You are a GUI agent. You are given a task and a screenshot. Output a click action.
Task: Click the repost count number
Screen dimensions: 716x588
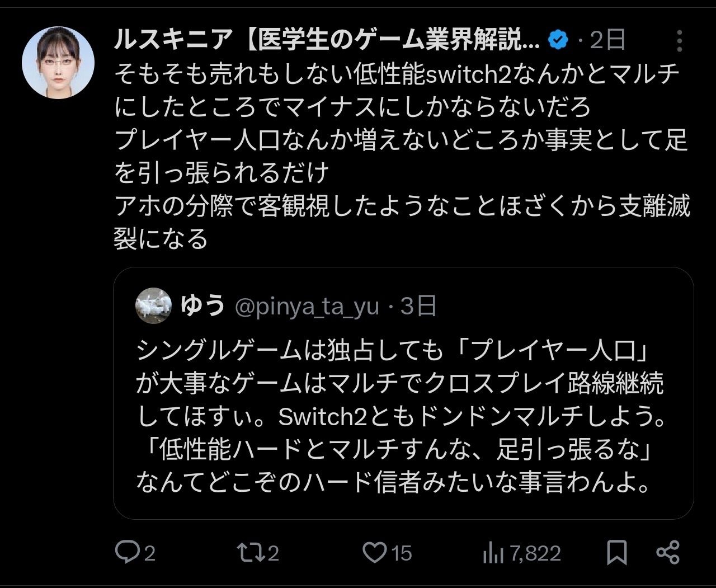tap(273, 554)
